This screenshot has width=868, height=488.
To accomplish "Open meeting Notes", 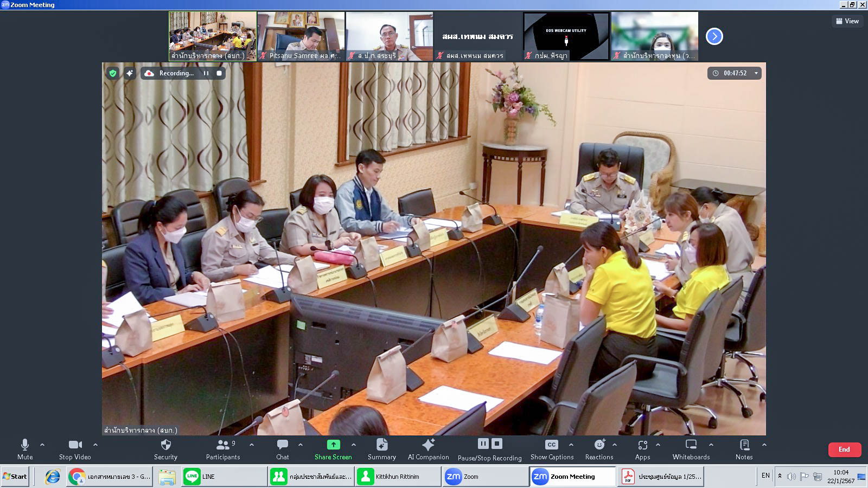I will 744,450.
